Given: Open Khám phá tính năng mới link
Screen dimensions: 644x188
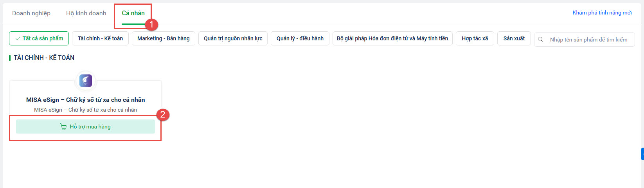Looking at the screenshot, I should 602,13.
